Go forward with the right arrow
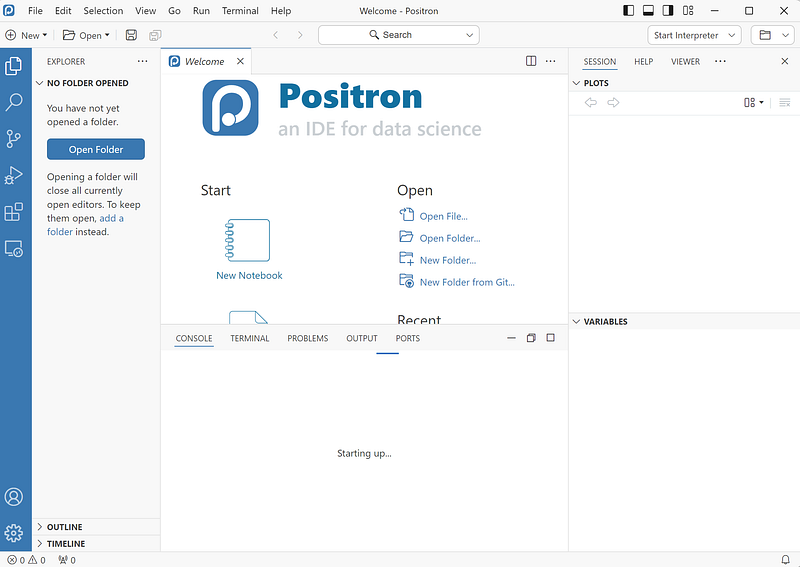Image resolution: width=800 pixels, height=567 pixels. pyautogui.click(x=300, y=35)
